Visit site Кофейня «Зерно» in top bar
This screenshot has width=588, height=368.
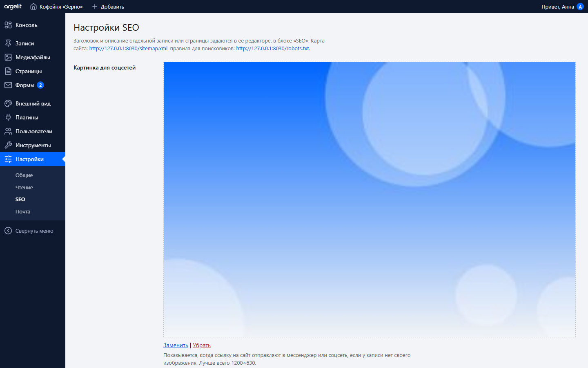tap(56, 7)
